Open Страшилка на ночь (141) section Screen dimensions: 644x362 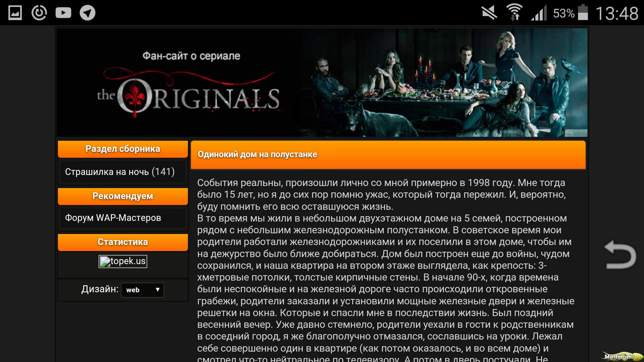[x=120, y=172]
